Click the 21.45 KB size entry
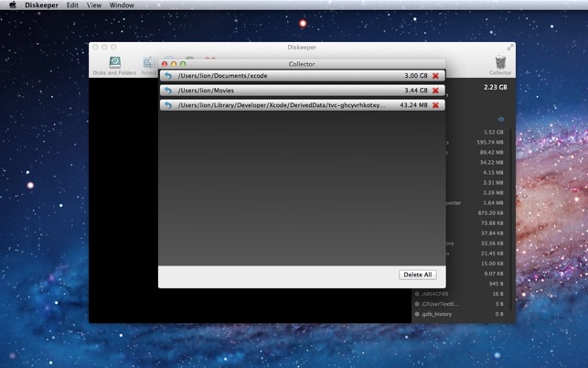Viewport: 588px width, 368px height. click(492, 254)
